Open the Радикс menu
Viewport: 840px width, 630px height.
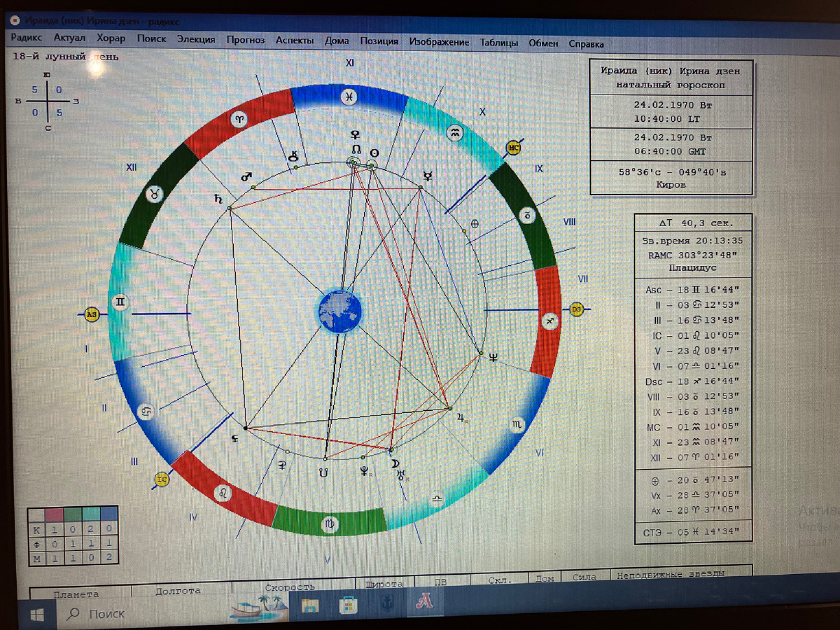[27, 38]
